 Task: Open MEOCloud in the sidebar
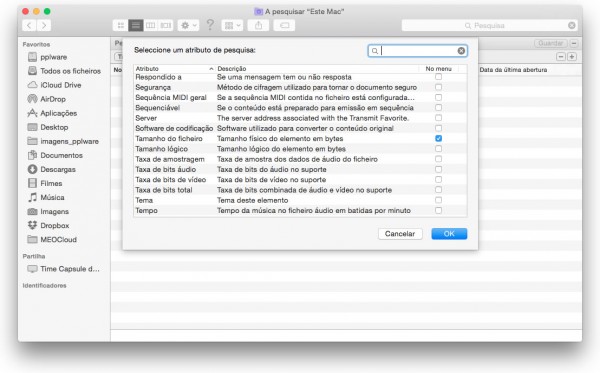pyautogui.click(x=52, y=239)
